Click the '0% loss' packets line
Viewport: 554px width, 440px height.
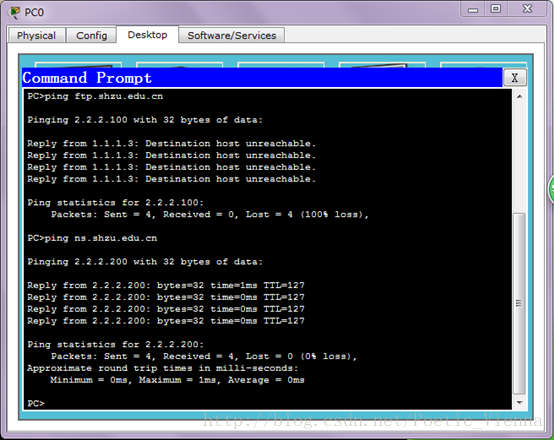[x=204, y=356]
